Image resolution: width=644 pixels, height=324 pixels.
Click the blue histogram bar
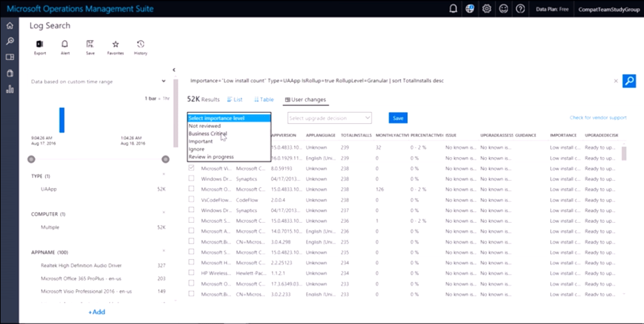tap(62, 120)
